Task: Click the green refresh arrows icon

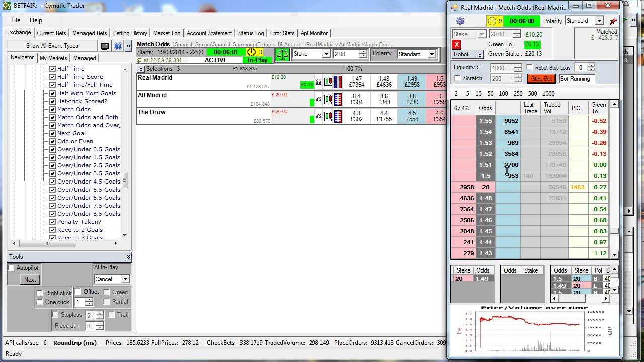Action: pos(139,60)
